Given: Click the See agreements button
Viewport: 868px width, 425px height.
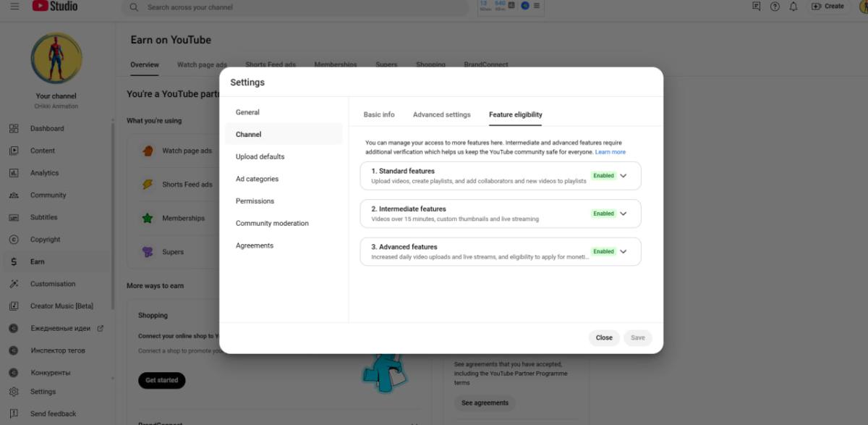Looking at the screenshot, I should tap(485, 403).
